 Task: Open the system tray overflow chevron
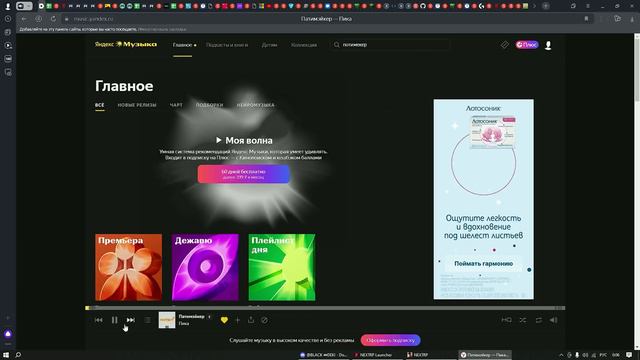561,356
